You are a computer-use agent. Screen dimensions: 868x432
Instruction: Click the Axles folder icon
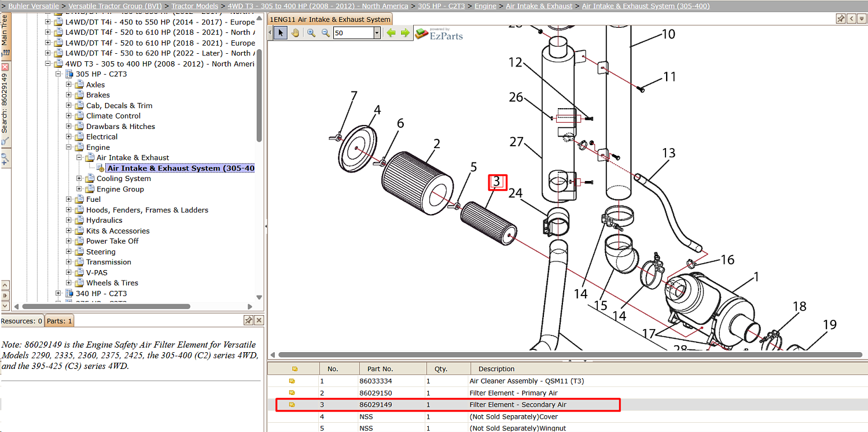pos(80,84)
